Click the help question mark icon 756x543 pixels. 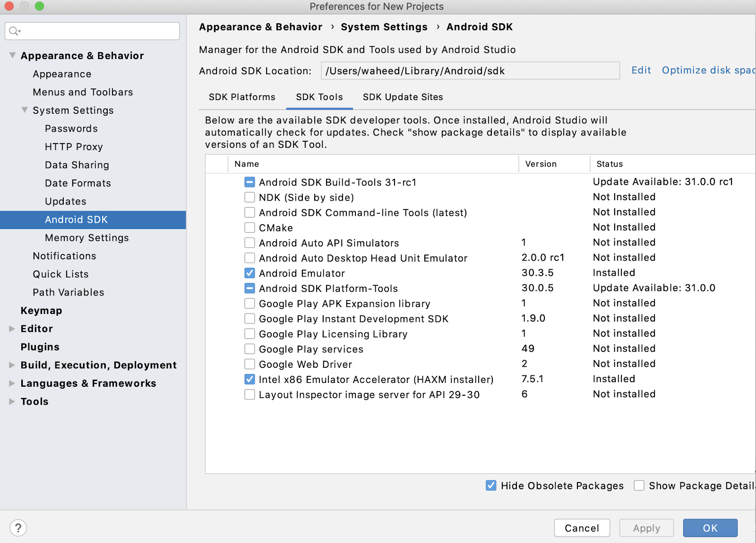click(x=18, y=528)
